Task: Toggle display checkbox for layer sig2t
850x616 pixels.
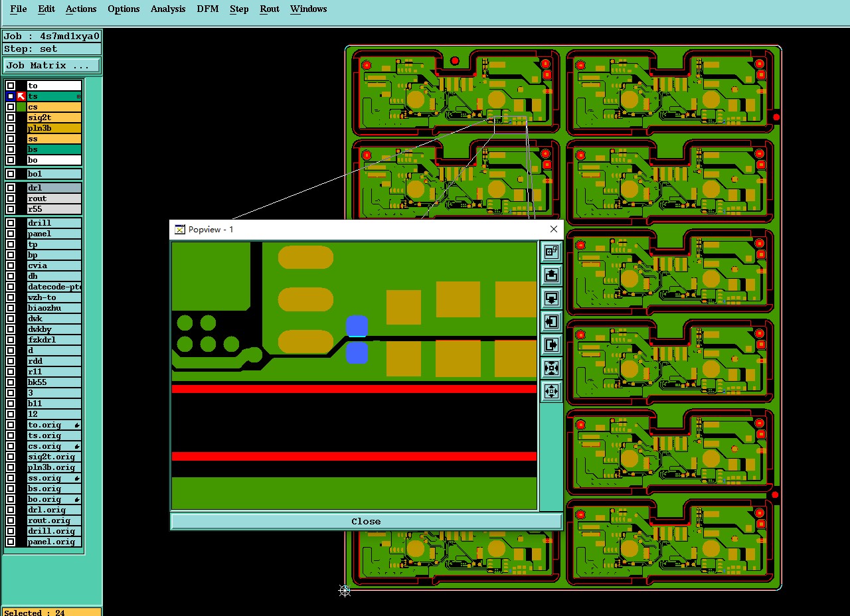Action: coord(11,117)
